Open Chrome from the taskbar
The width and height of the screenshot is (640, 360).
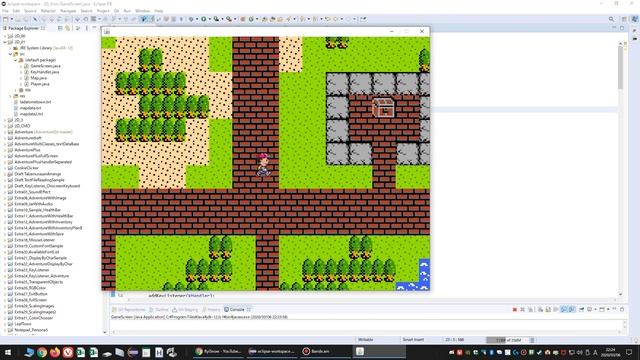pos(42,352)
